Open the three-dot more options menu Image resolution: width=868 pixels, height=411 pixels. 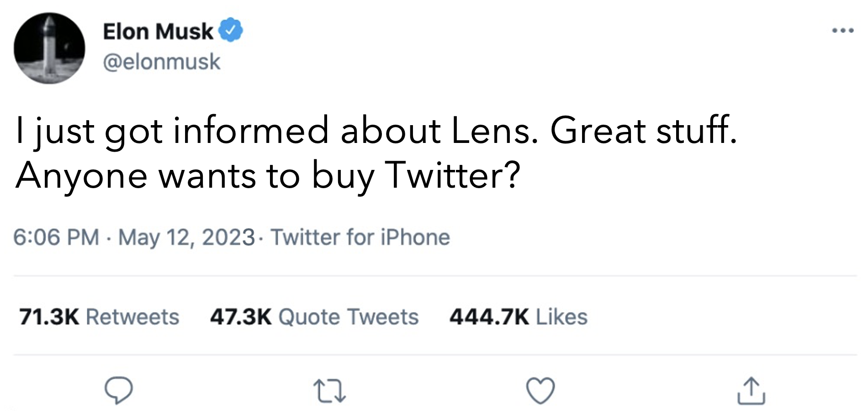tap(843, 31)
